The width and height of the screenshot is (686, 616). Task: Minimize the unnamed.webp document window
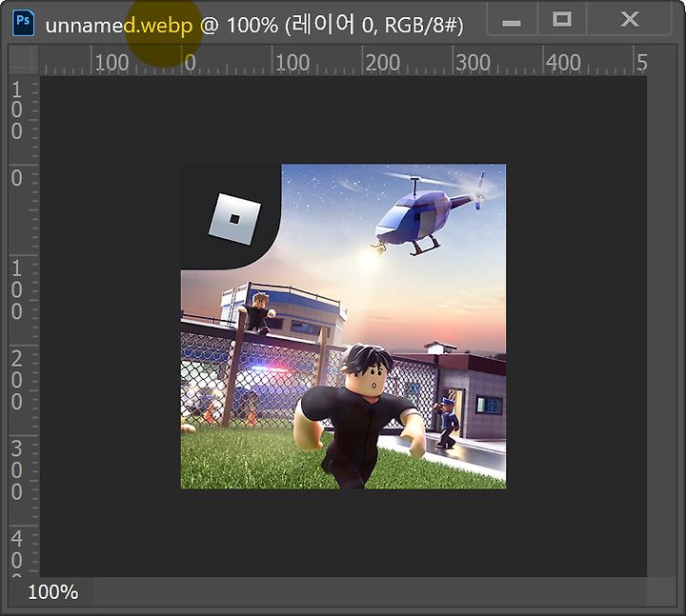(x=511, y=21)
